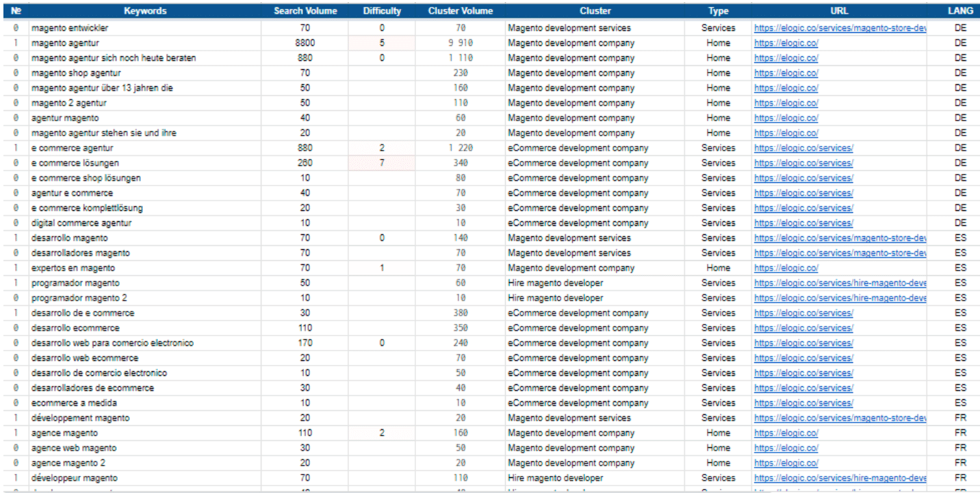The height and width of the screenshot is (493, 980).
Task: Open the URL link in the 'desarrollo magento' row
Action: 840,238
